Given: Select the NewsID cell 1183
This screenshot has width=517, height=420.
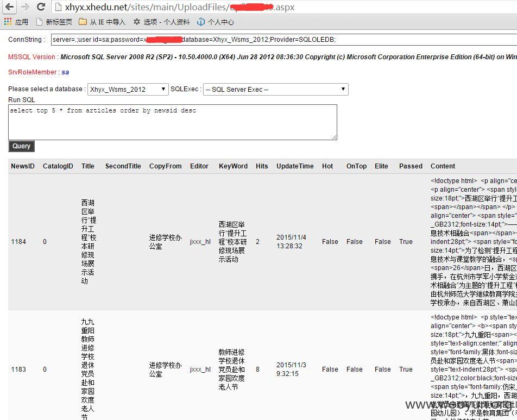Looking at the screenshot, I should pyautogui.click(x=18, y=369).
